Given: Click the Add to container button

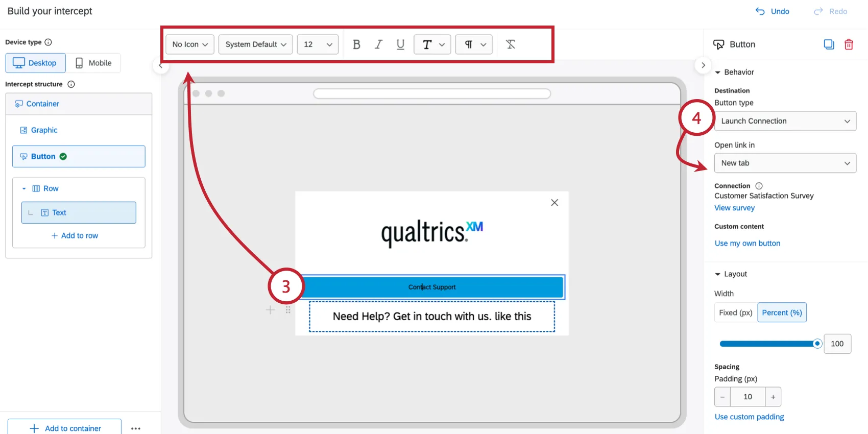Looking at the screenshot, I should [x=65, y=428].
